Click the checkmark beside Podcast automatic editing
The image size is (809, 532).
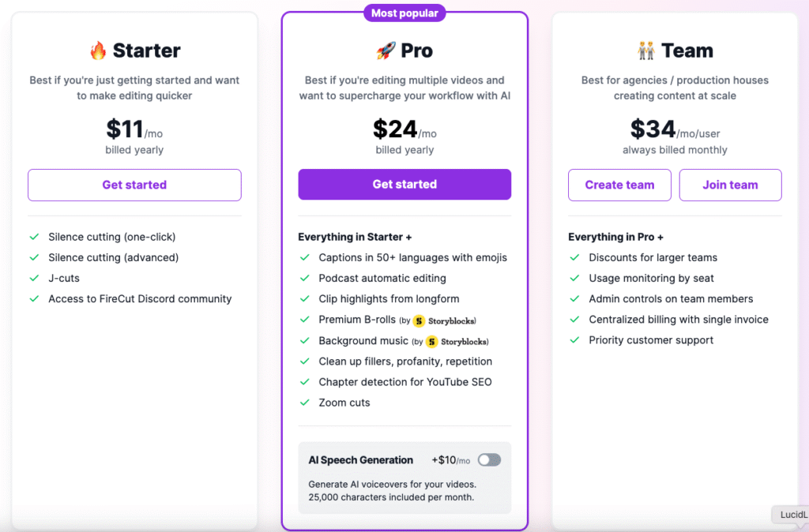[304, 279]
